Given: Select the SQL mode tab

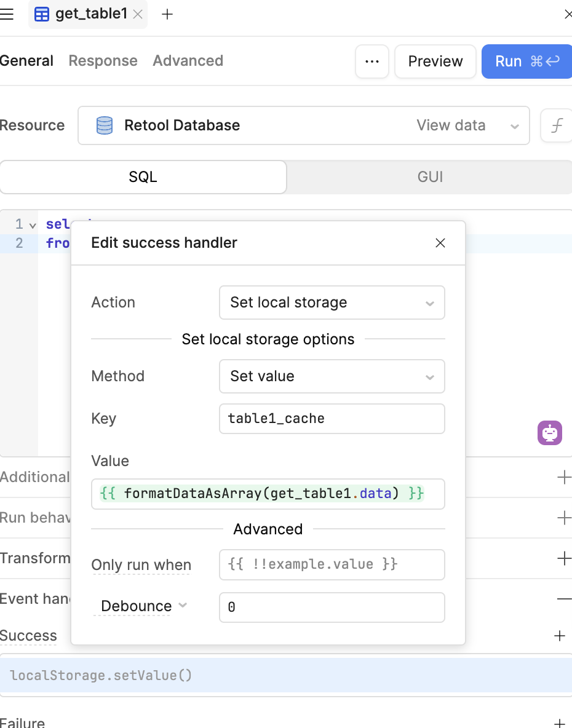Looking at the screenshot, I should (x=143, y=177).
